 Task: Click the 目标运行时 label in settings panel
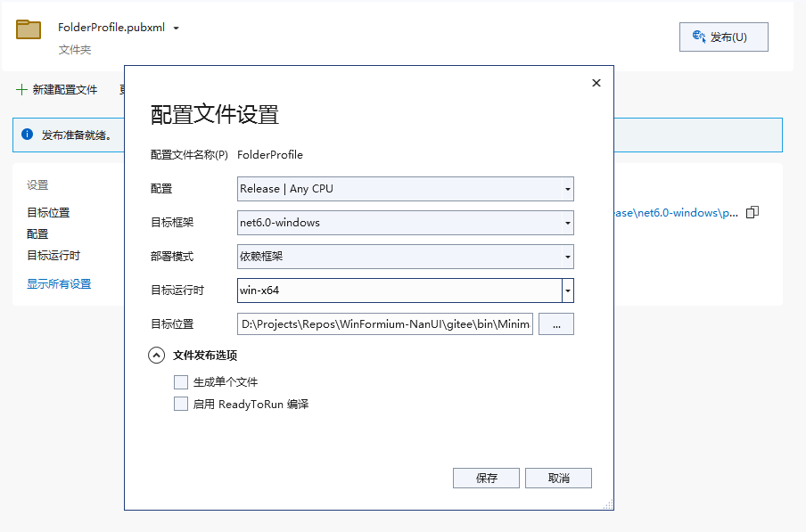(53, 255)
